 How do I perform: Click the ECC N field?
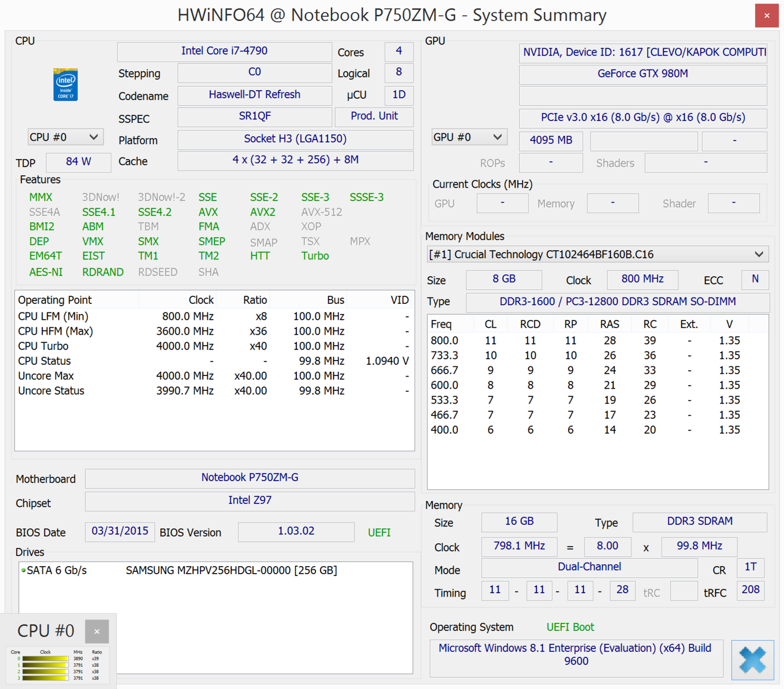[755, 280]
